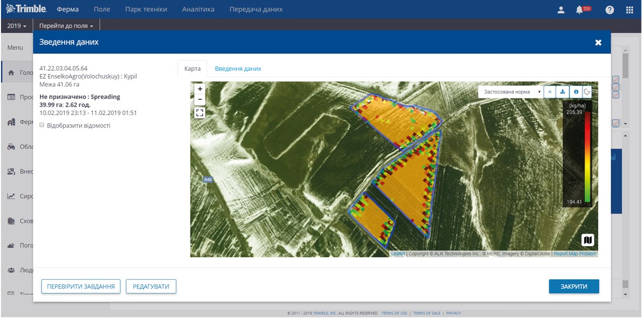Switch to the Введення даних tab
Image resolution: width=644 pixels, height=318 pixels.
238,69
